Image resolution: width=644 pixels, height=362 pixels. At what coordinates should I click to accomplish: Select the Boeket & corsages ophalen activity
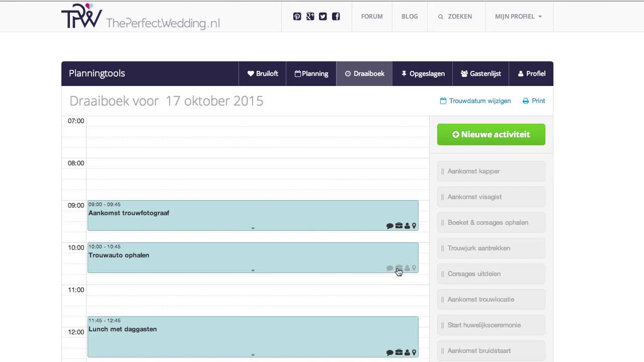coord(491,223)
